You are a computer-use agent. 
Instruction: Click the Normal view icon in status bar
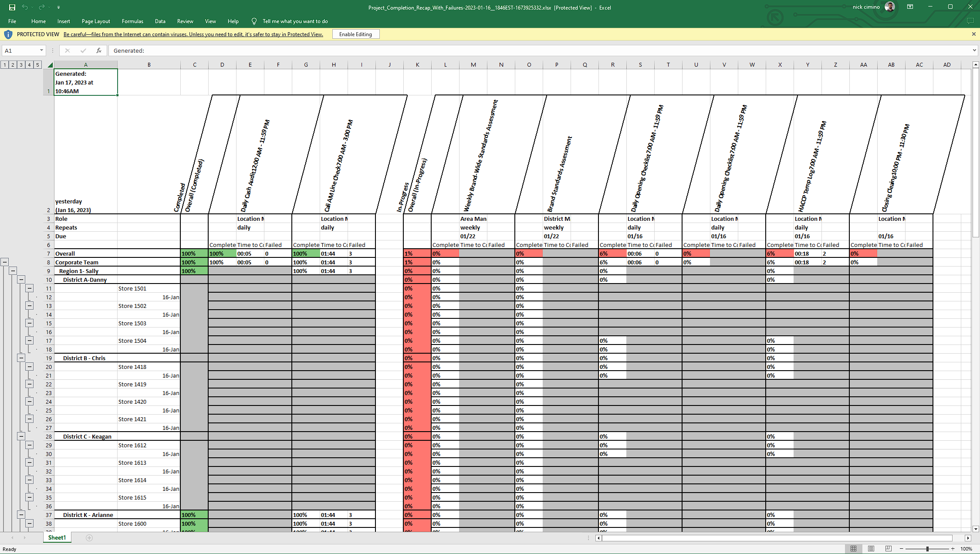pos(854,549)
